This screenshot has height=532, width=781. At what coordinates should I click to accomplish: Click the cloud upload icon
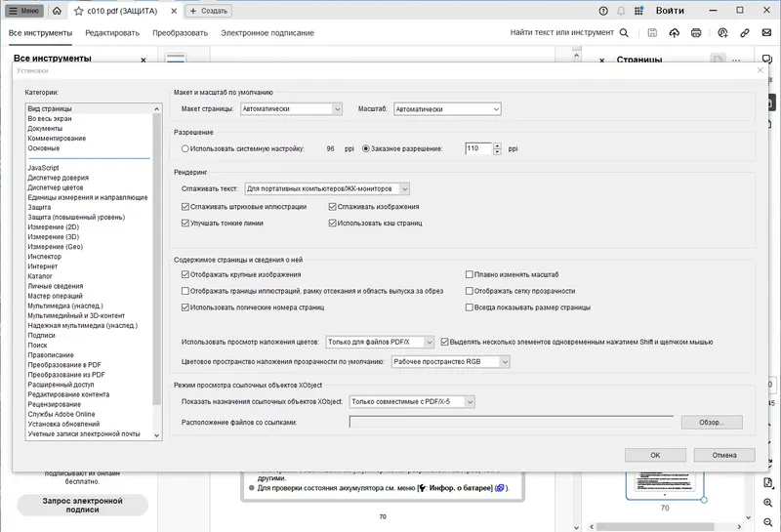(674, 33)
